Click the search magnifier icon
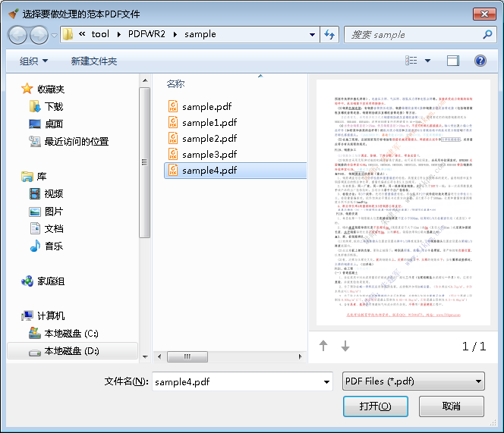The height and width of the screenshot is (433, 504). [487, 34]
